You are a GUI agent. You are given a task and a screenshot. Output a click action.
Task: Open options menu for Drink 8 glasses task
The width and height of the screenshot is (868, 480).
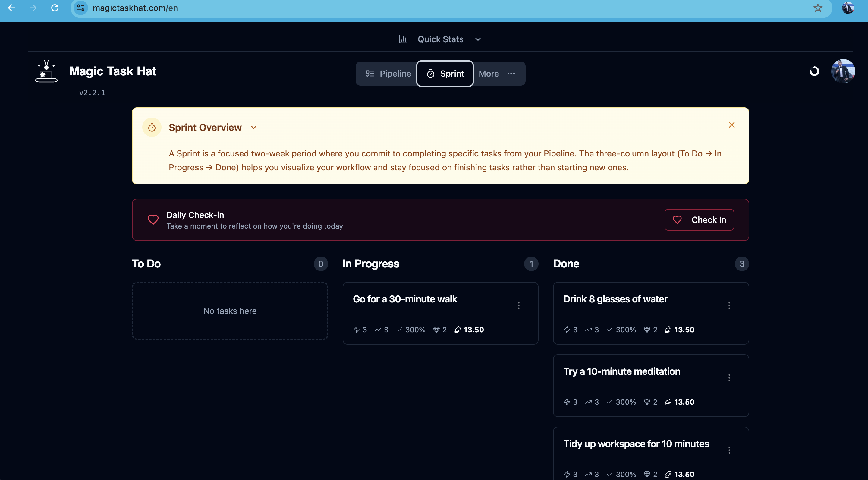(729, 305)
